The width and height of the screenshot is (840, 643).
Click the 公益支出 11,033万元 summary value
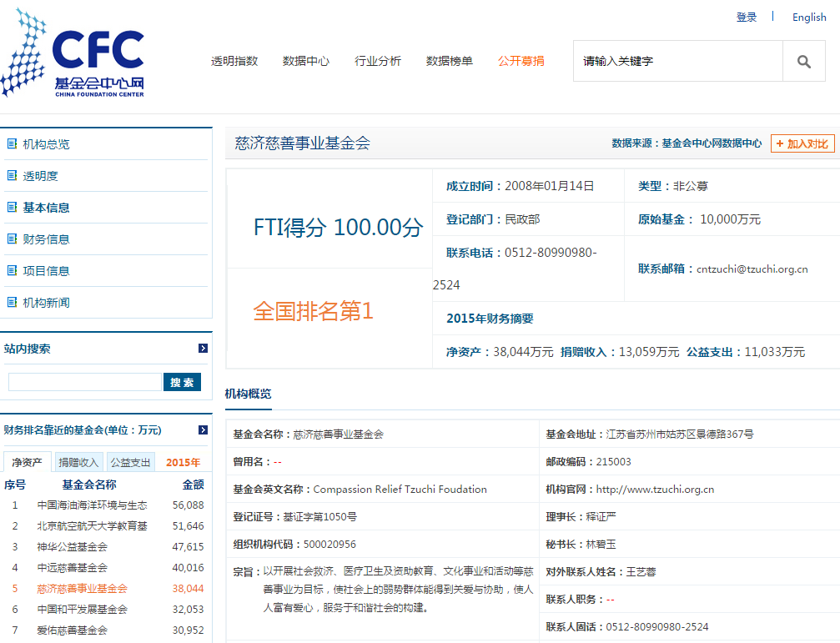tap(746, 352)
